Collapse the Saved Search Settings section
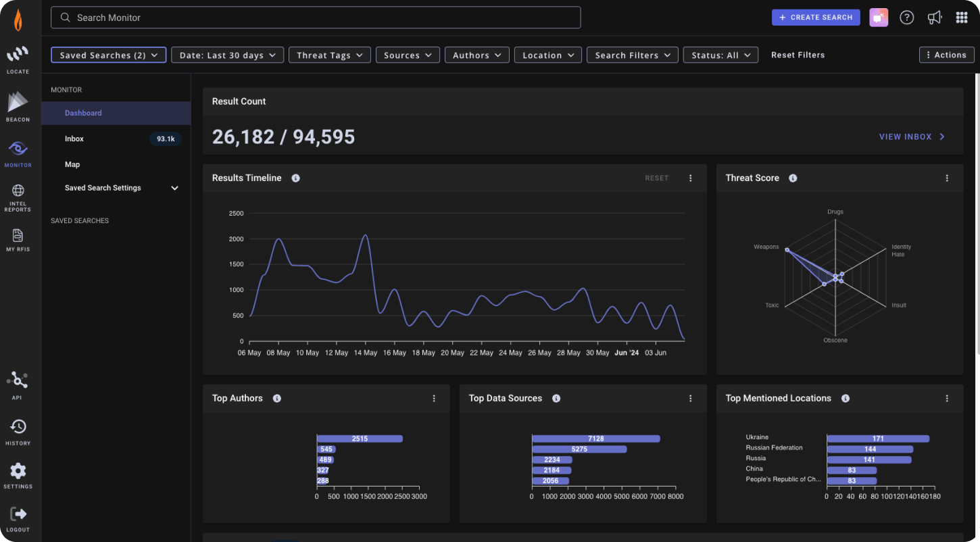980x542 pixels. [174, 188]
